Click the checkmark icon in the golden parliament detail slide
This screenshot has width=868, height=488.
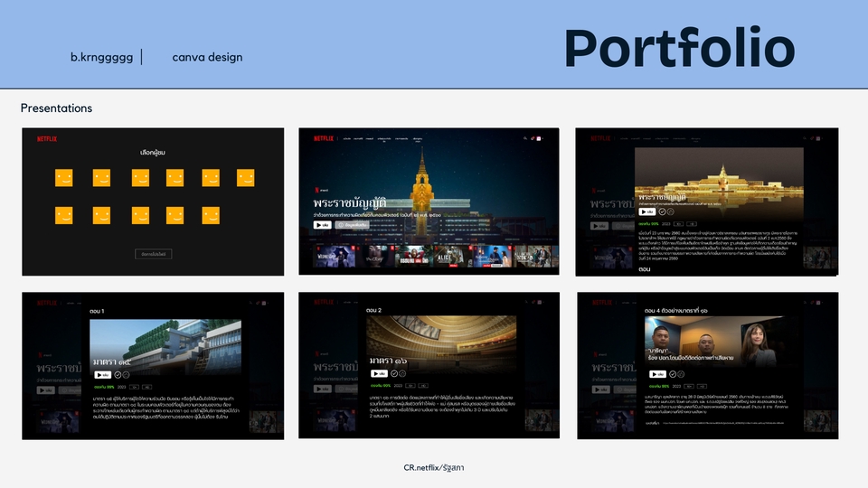coord(662,211)
